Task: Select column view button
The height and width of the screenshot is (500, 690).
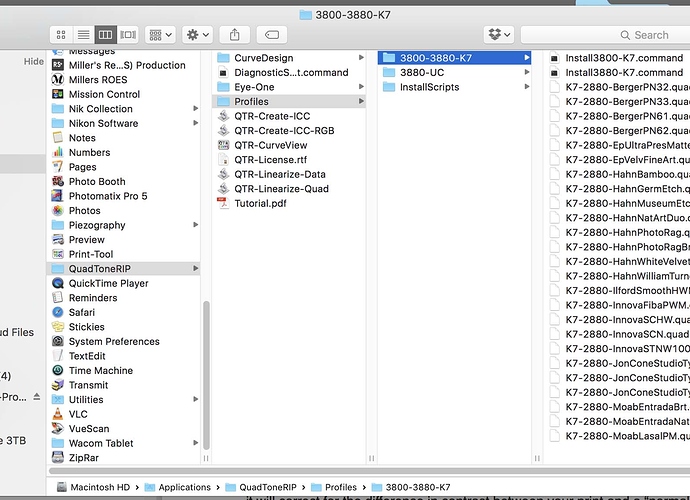Action: [106, 35]
